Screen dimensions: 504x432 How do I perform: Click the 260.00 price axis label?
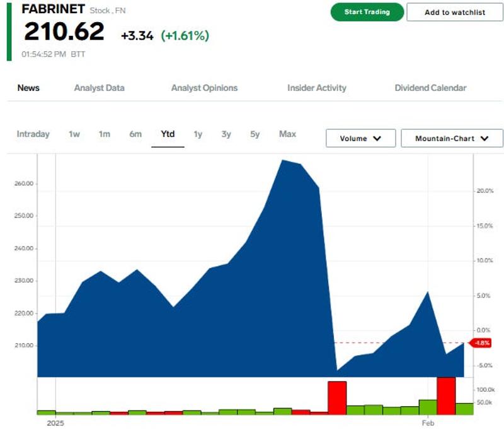pos(24,184)
